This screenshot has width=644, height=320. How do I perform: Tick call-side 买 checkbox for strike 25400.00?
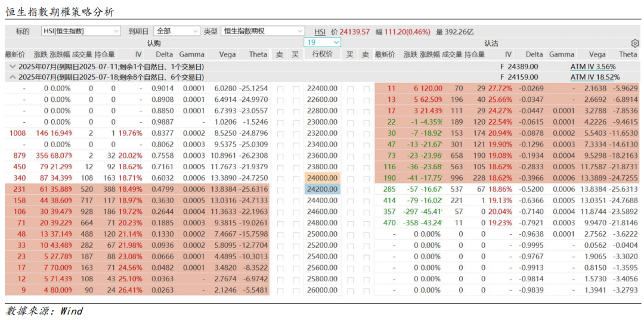[x=296, y=257]
